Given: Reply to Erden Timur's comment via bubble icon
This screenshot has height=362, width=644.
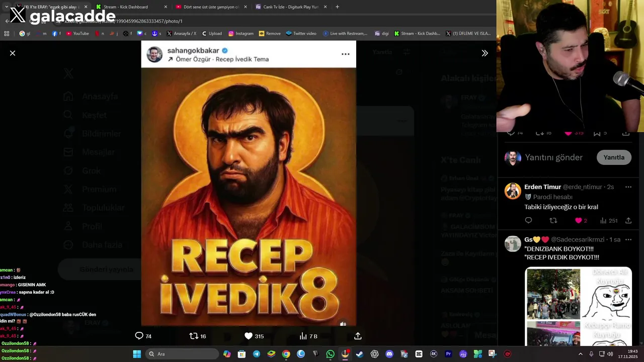Looking at the screenshot, I should (528, 220).
